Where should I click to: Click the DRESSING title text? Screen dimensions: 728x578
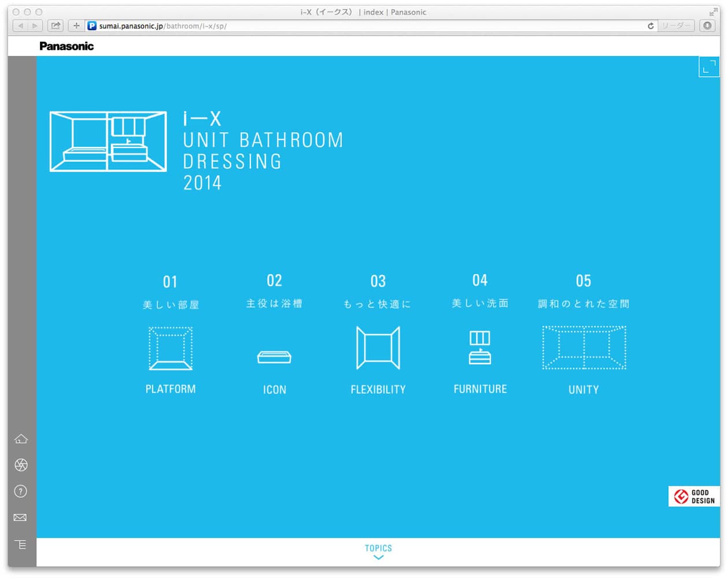pyautogui.click(x=232, y=162)
